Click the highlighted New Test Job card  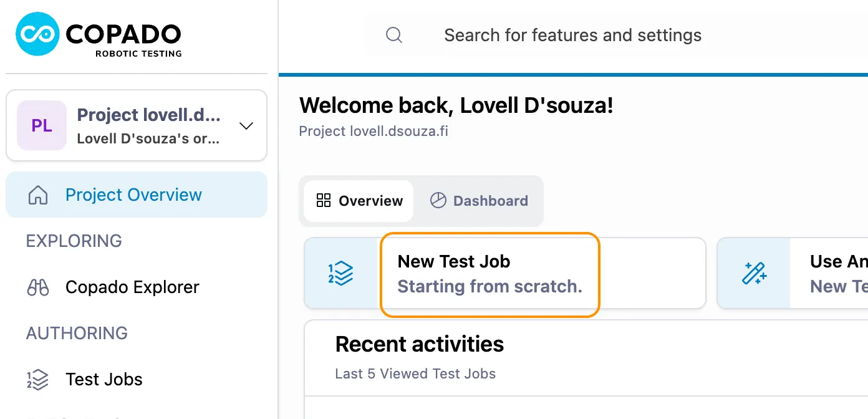point(489,274)
